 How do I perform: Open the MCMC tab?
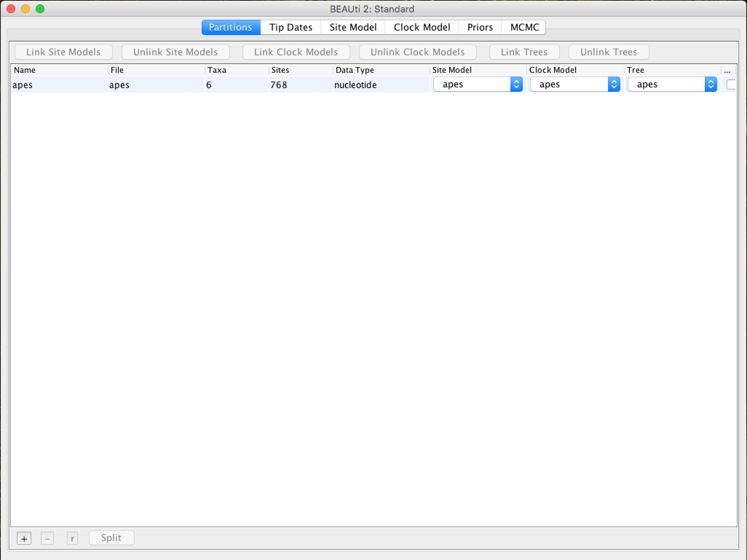[x=524, y=27]
